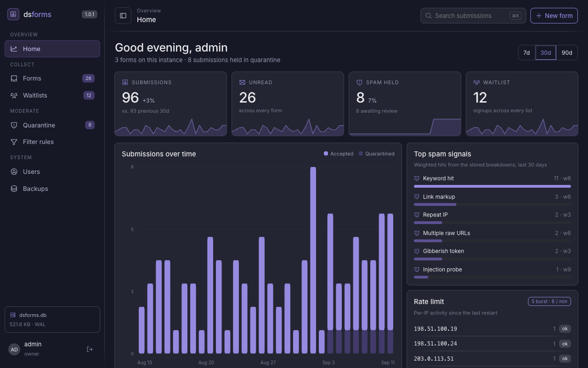Click the database icon beside dsforms.db
Screen dimensions: 588x368
[x=13, y=315]
